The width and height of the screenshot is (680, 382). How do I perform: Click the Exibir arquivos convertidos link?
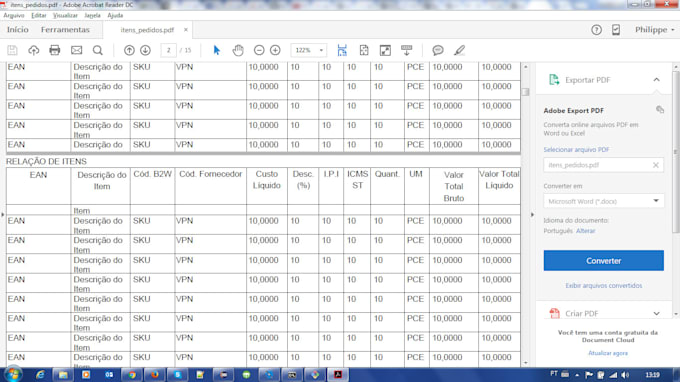coord(603,286)
